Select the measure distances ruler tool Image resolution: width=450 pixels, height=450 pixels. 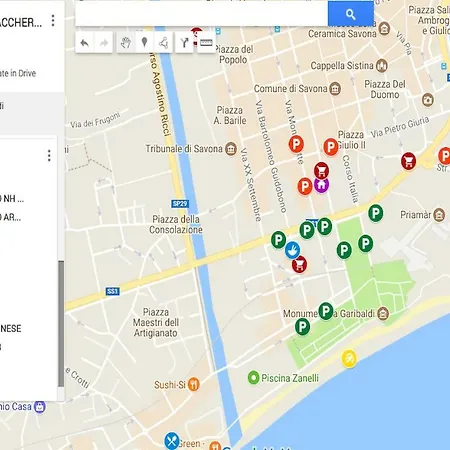206,43
